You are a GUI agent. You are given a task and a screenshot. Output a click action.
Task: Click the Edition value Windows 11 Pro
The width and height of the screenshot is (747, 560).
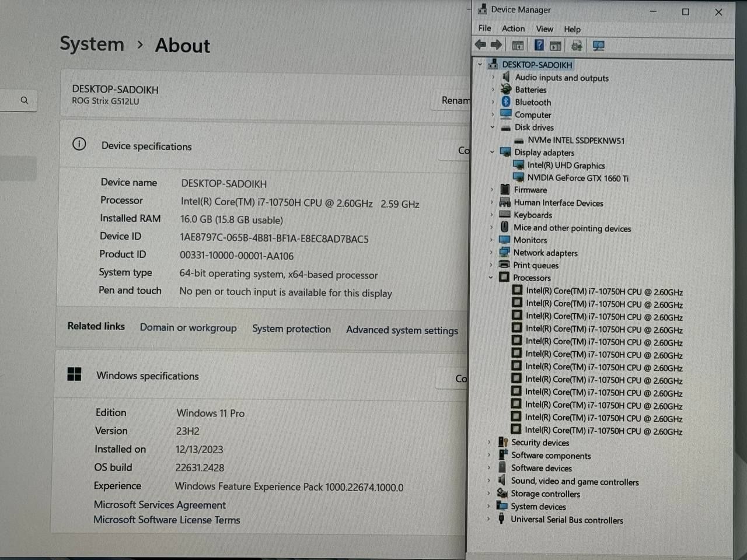coord(211,413)
